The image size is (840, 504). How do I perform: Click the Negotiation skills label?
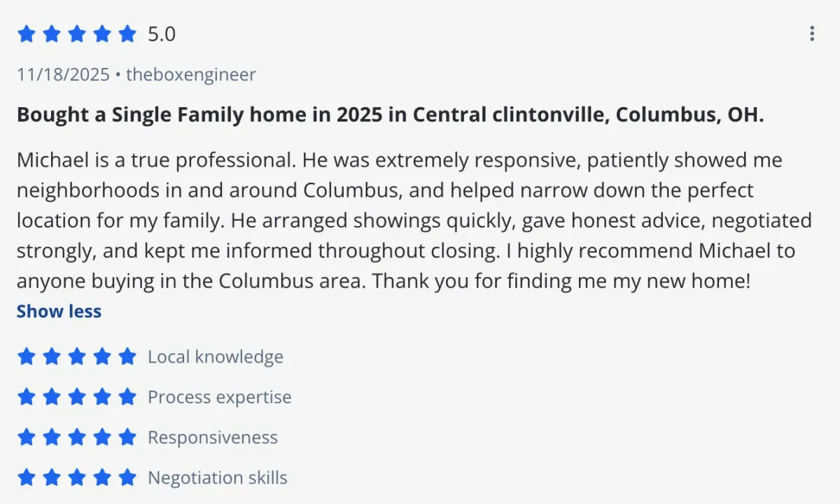pyautogui.click(x=218, y=478)
